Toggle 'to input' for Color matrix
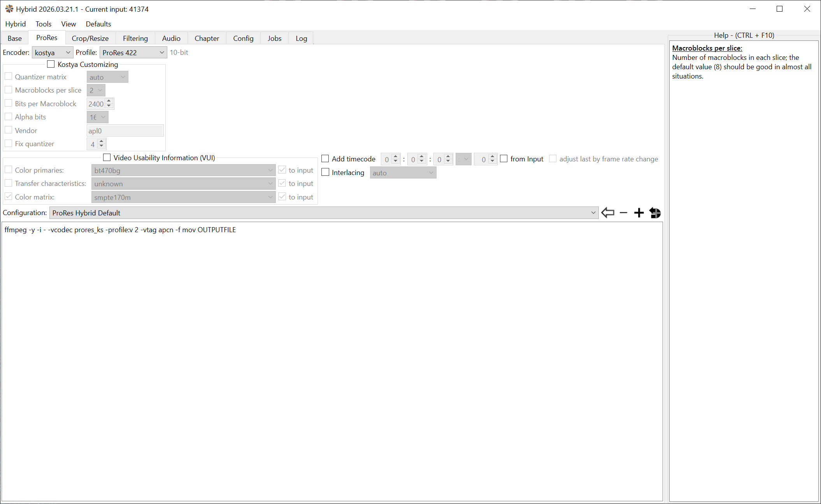821x504 pixels. pos(282,197)
